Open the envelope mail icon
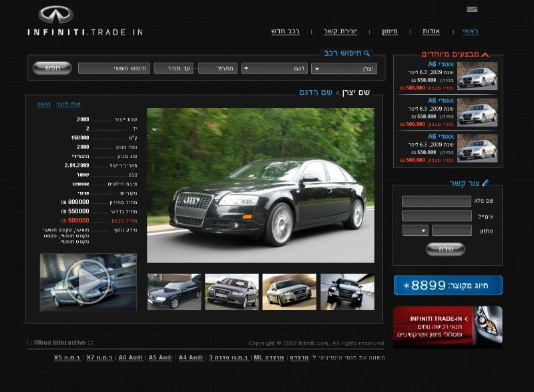The width and height of the screenshot is (534, 392). [x=472, y=9]
